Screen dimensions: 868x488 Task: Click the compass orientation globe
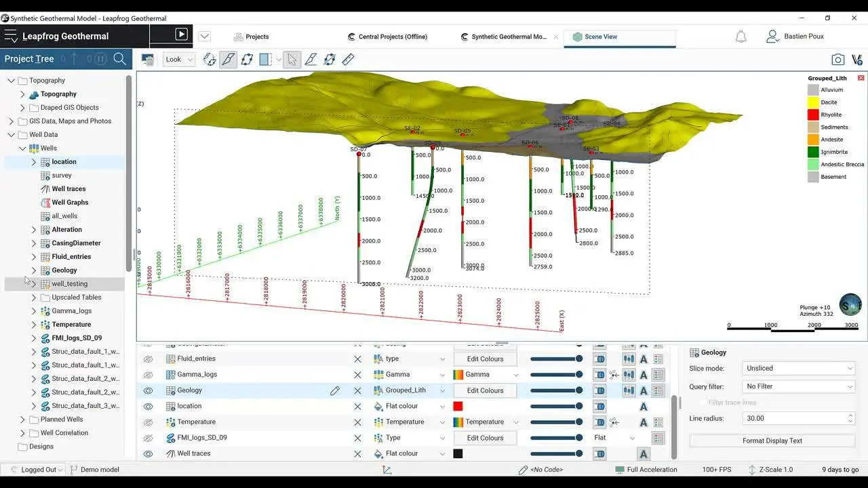pyautogui.click(x=850, y=304)
